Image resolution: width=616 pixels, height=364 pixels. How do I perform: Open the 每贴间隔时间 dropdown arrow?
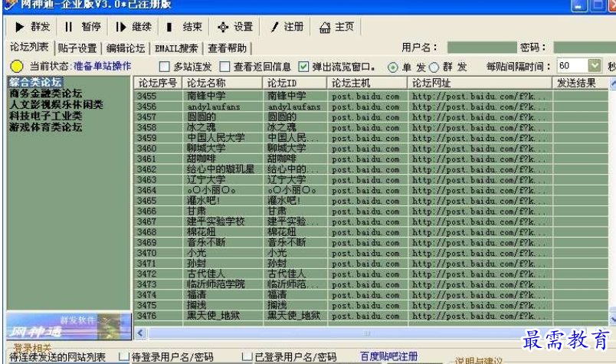coord(595,66)
